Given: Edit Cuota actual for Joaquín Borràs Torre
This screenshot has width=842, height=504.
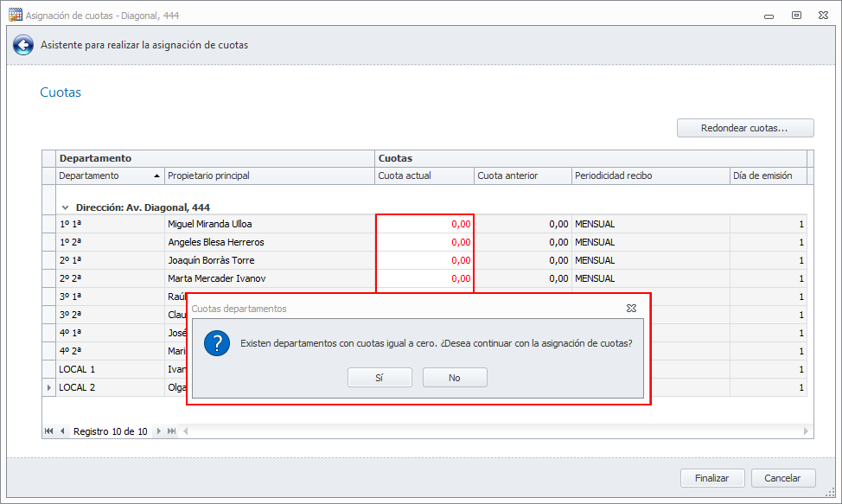Looking at the screenshot, I should pyautogui.click(x=424, y=260).
